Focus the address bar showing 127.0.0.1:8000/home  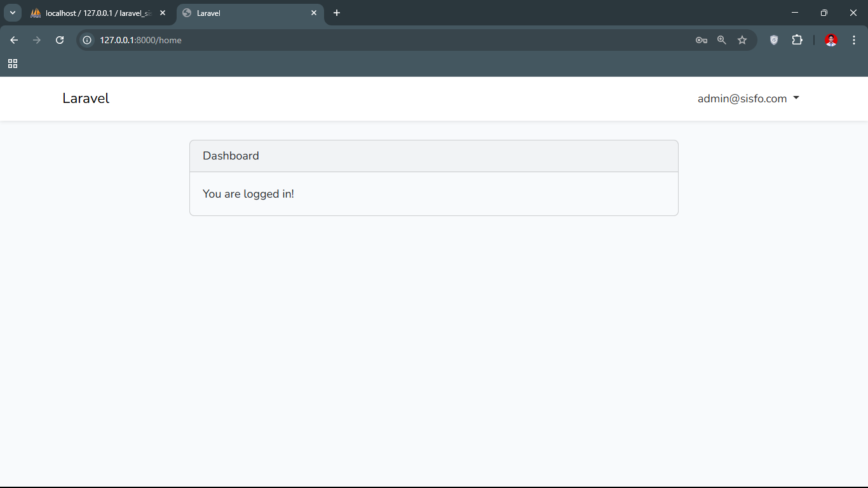381,40
